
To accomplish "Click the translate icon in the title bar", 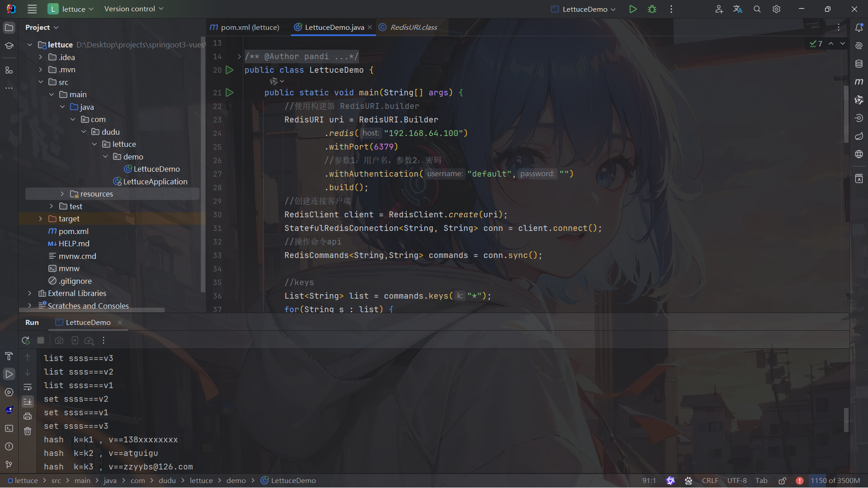I will point(738,9).
